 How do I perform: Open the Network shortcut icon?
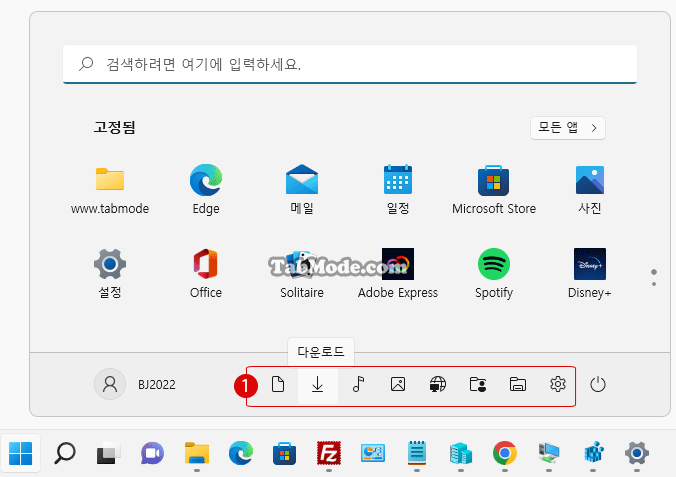tap(438, 384)
